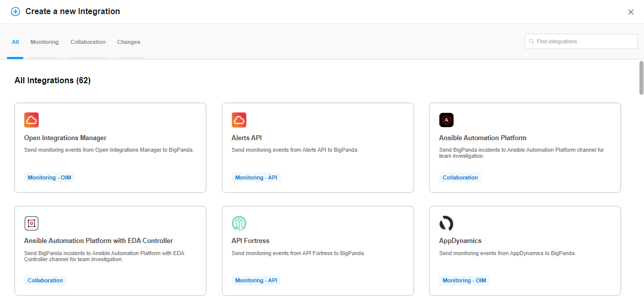Click the circled plus icon beside the dialog title
644x303 pixels.
15,11
